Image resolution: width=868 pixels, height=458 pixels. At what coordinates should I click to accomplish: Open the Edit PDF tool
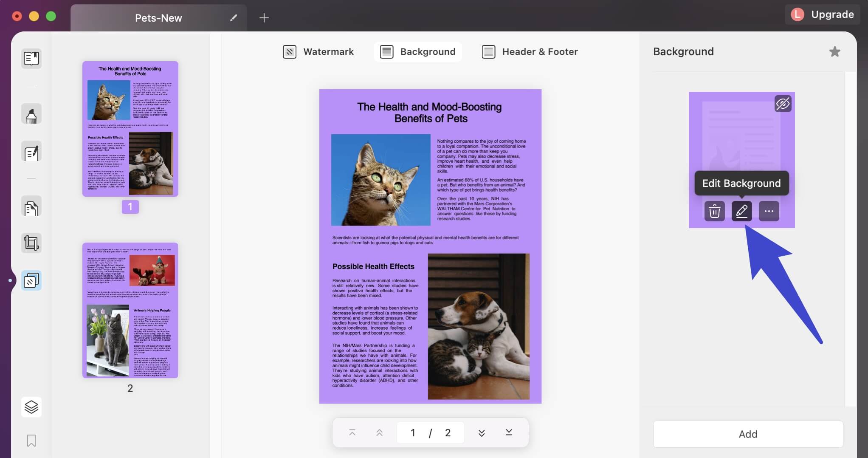(x=31, y=152)
